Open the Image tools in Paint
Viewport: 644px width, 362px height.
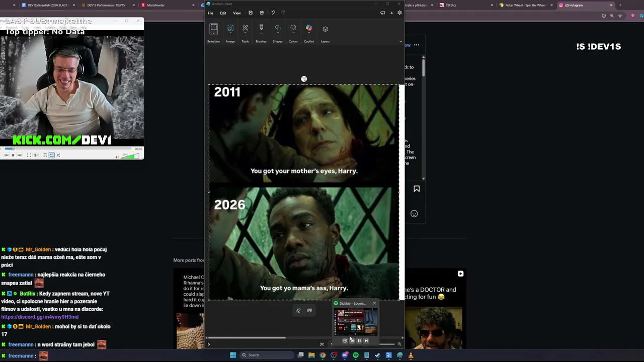pyautogui.click(x=230, y=28)
